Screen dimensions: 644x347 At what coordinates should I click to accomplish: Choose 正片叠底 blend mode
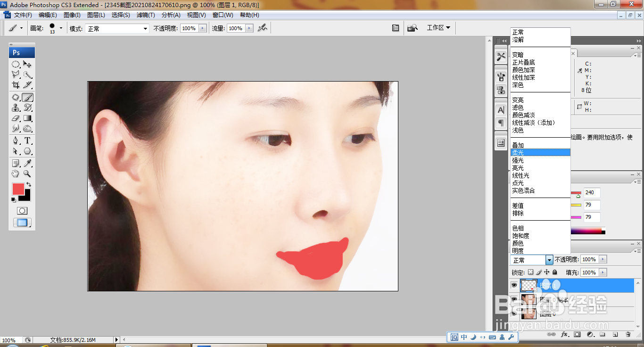tap(540, 62)
